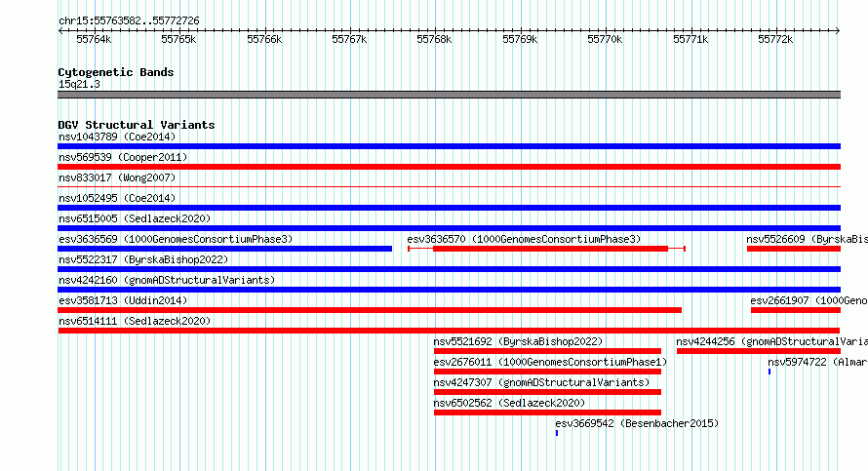Click the 55764k ruler tick label
The height and width of the screenshot is (471, 868).
pyautogui.click(x=94, y=39)
